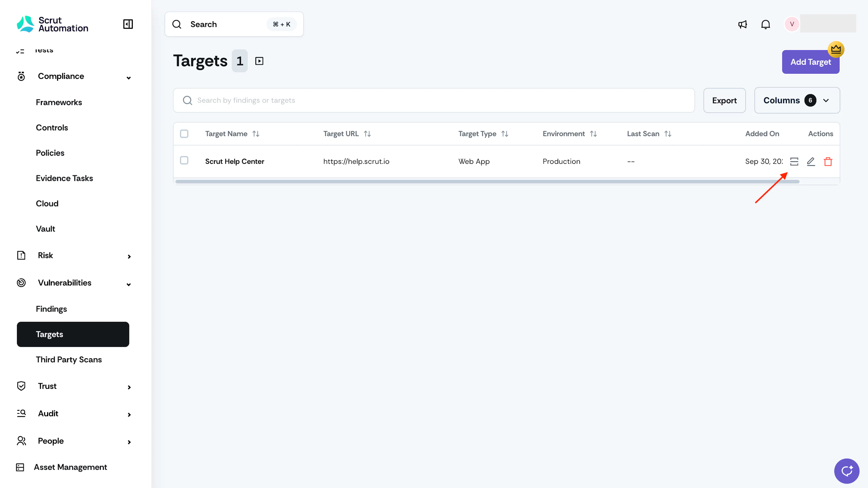This screenshot has height=488, width=868.
Task: Open the Columns dropdown
Action: pos(797,100)
